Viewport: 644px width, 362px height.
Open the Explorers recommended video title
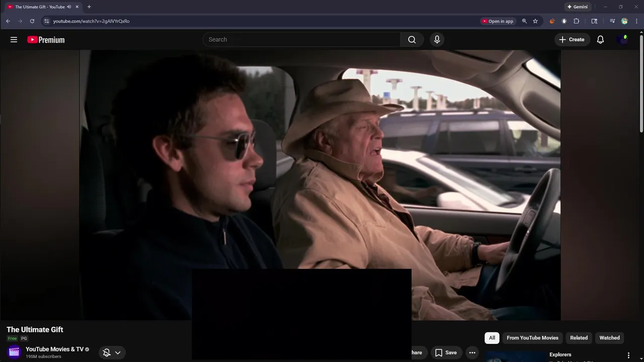tap(560, 354)
